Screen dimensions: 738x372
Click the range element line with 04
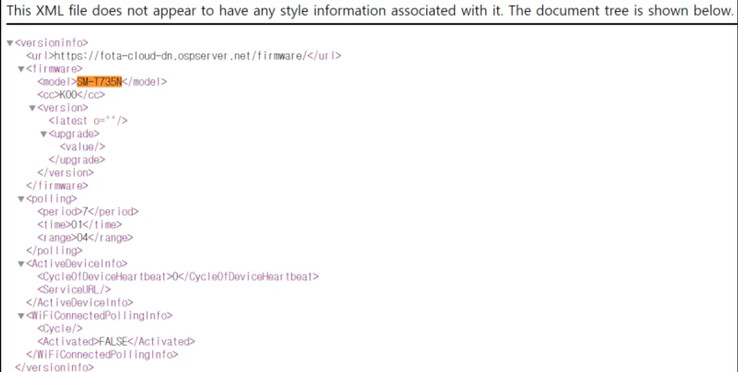click(x=85, y=238)
